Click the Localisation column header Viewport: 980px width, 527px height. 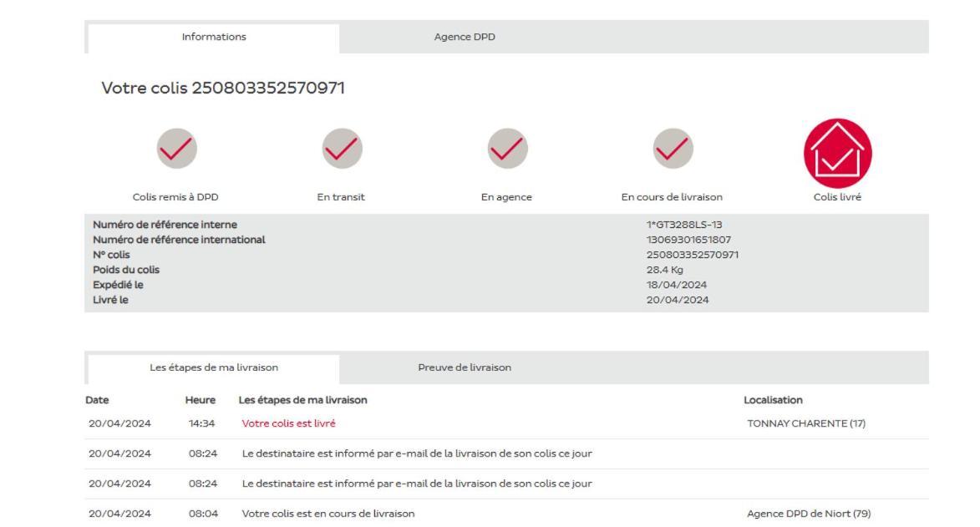pos(773,400)
